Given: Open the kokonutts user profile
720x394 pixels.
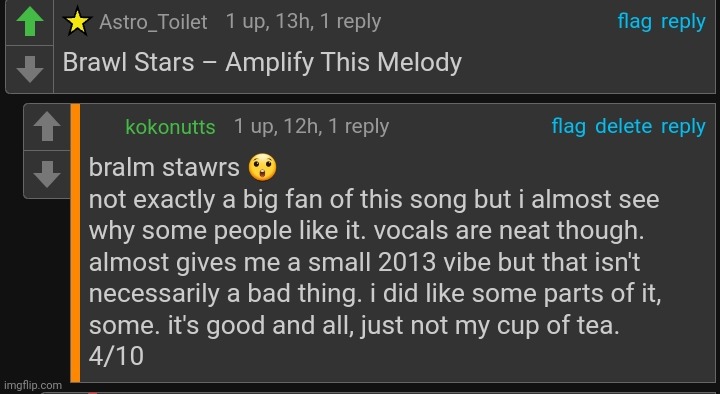Looking at the screenshot, I should click(x=170, y=127).
